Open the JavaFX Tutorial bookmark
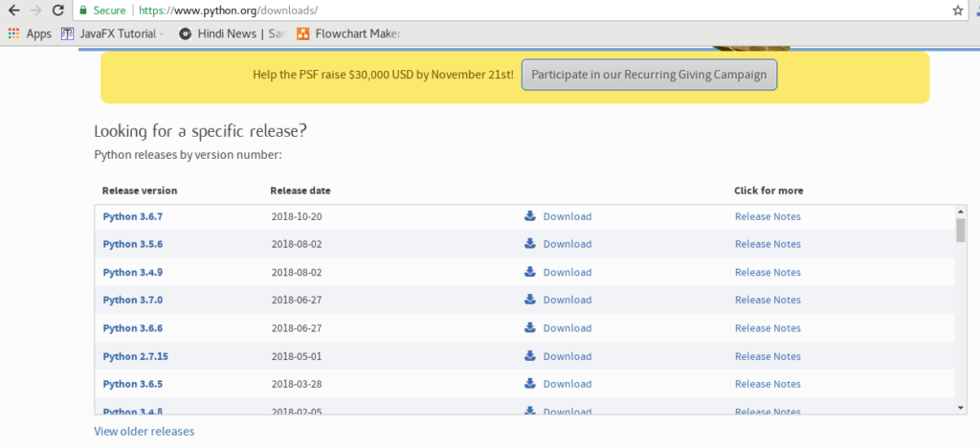The width and height of the screenshot is (980, 448). [x=115, y=34]
